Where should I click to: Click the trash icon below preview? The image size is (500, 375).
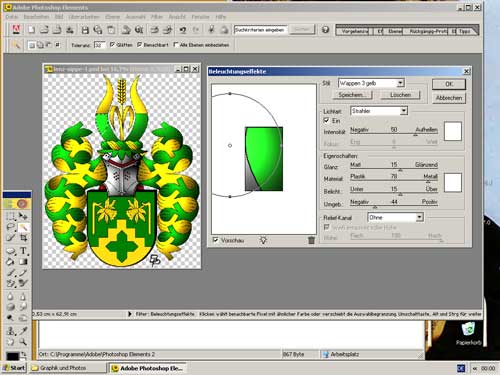click(x=311, y=240)
